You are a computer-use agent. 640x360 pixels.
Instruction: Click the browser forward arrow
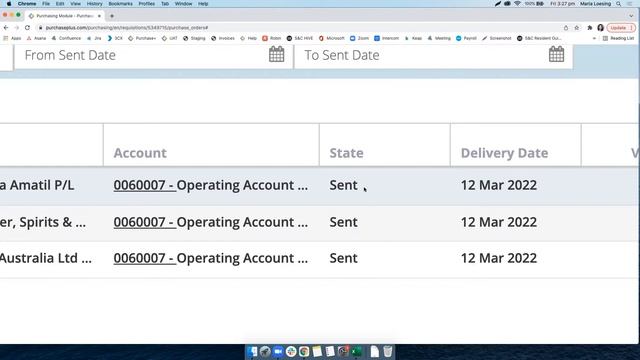point(17,28)
